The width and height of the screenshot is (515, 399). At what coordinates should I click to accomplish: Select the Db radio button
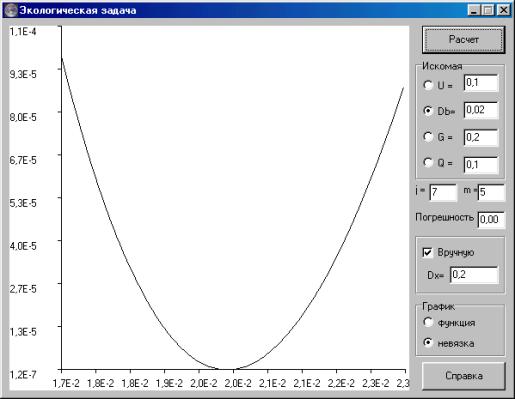428,110
